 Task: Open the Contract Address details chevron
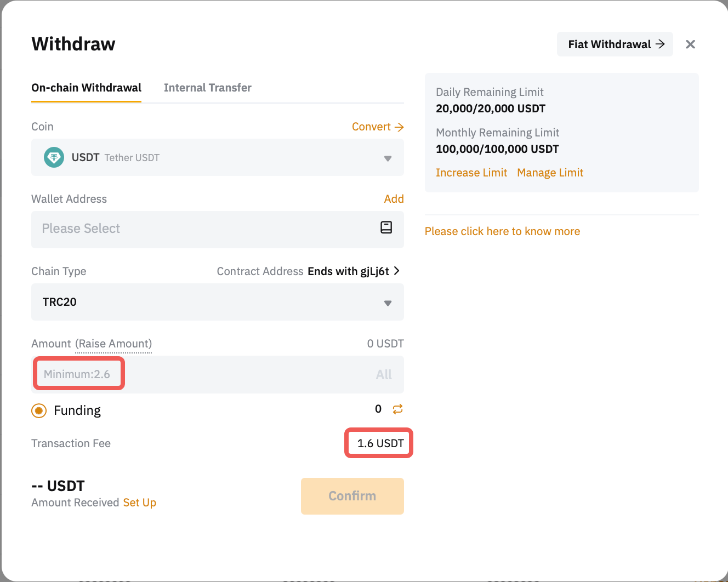(x=397, y=271)
